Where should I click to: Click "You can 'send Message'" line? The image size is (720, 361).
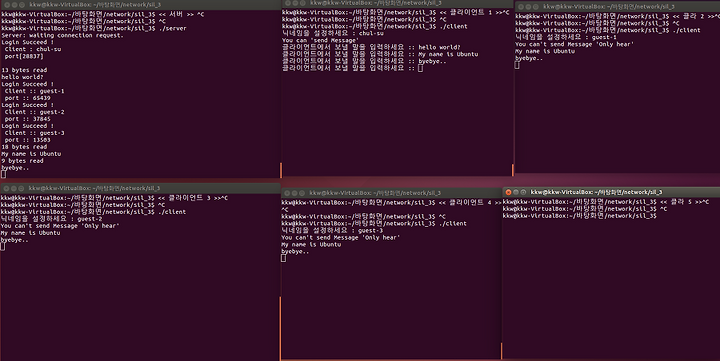(x=320, y=40)
